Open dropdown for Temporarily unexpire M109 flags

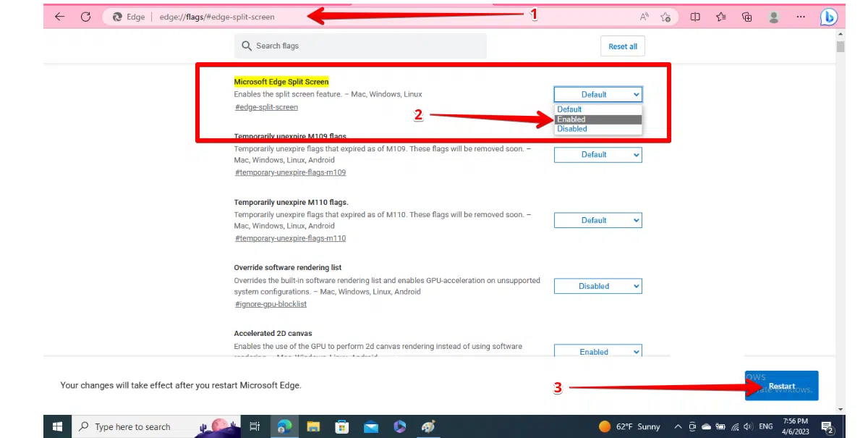(598, 154)
